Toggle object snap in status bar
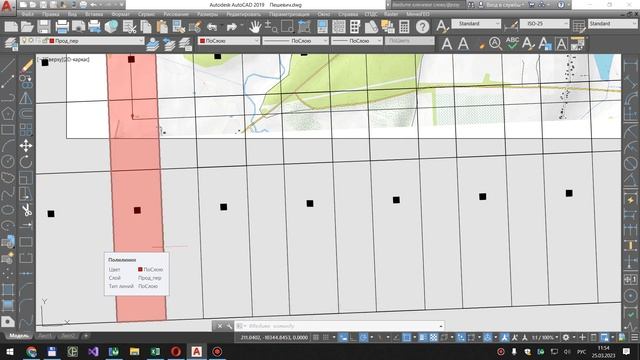The width and height of the screenshot is (640, 360). (x=407, y=338)
